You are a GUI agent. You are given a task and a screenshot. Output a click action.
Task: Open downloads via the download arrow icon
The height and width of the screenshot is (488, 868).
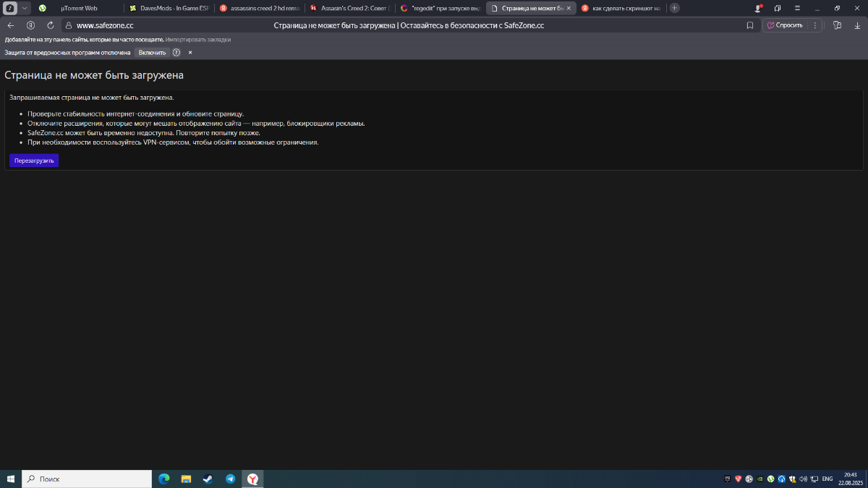click(857, 25)
